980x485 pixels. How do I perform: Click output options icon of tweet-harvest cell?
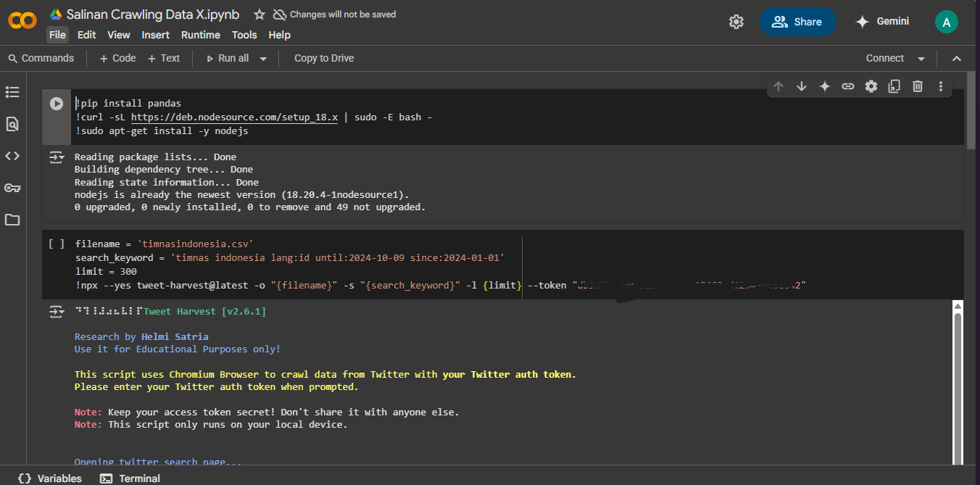pyautogui.click(x=57, y=312)
